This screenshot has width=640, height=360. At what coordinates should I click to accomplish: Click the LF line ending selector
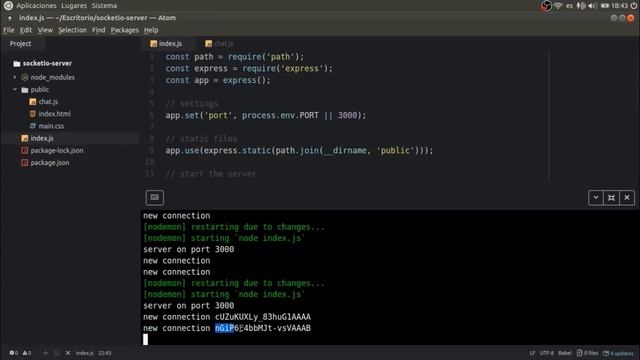[532, 353]
